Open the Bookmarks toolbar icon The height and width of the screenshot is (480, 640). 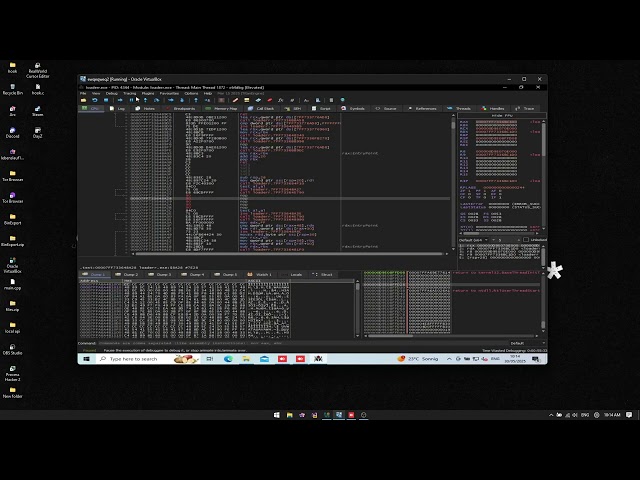pos(269,100)
